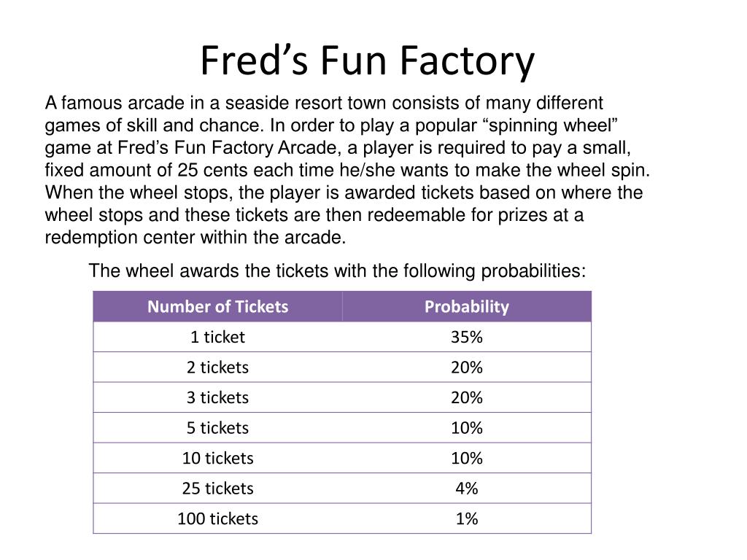Viewport: 747px width, 560px height.
Task: Click the 4% probability cell
Action: coord(467,488)
